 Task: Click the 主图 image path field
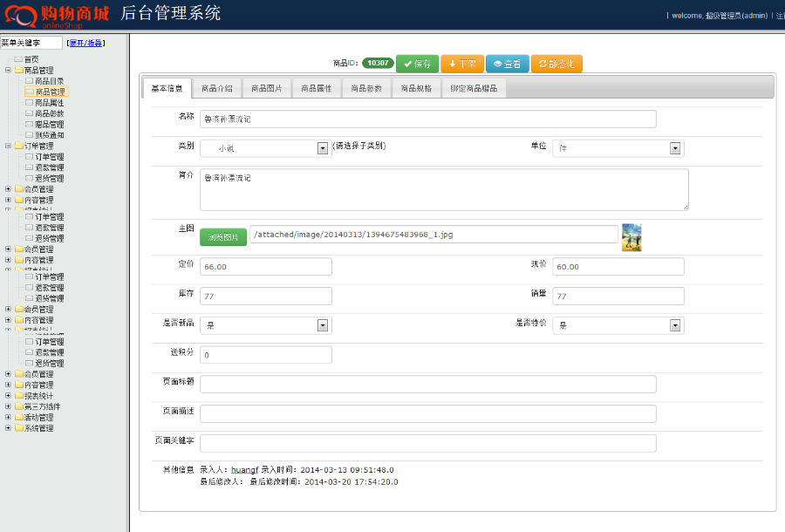tap(434, 235)
